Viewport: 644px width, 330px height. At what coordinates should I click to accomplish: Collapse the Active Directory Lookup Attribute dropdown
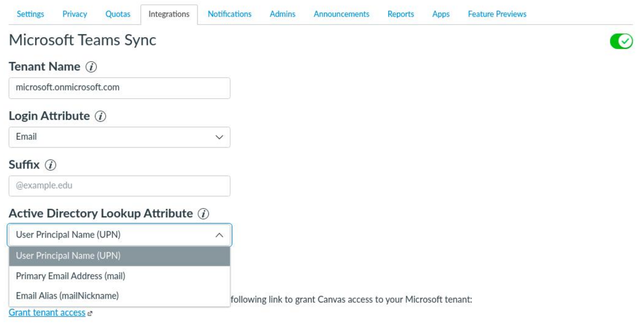119,235
